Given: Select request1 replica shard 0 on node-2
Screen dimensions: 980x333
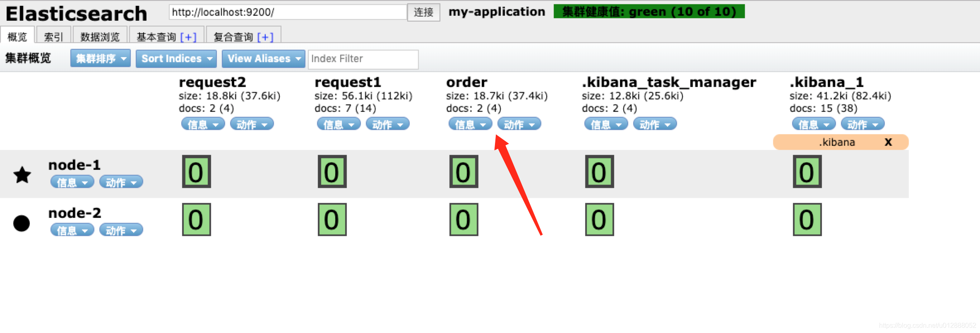Looking at the screenshot, I should tap(332, 220).
